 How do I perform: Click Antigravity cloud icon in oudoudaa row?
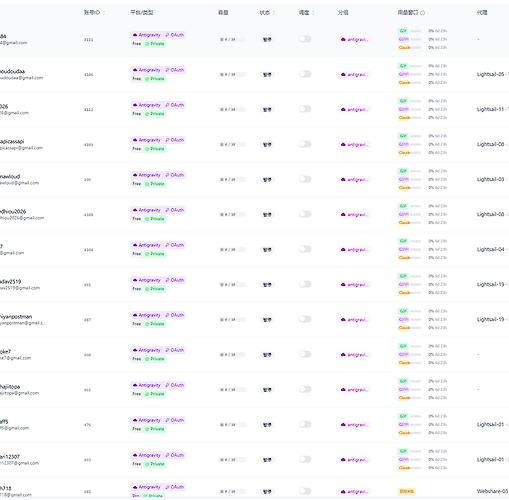(135, 70)
